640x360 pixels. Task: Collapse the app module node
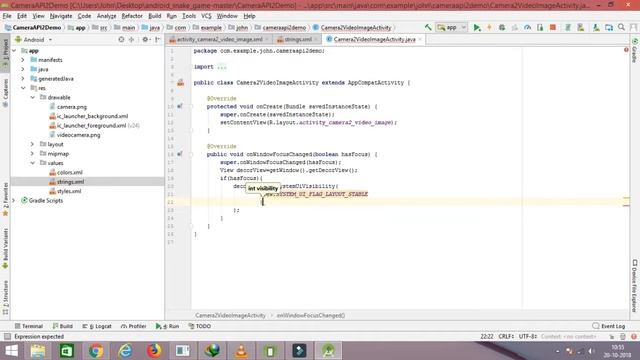(x=14, y=51)
